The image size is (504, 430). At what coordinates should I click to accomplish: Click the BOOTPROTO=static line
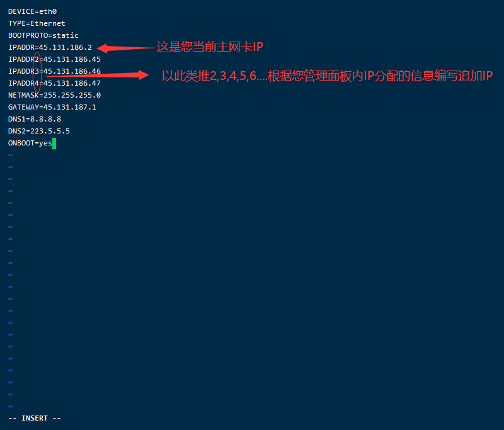(x=43, y=35)
